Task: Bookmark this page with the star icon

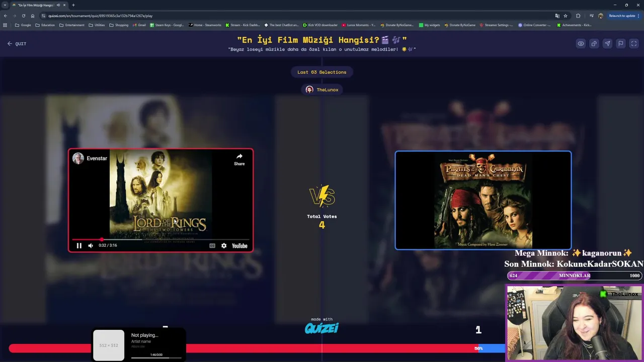Action: [566, 16]
